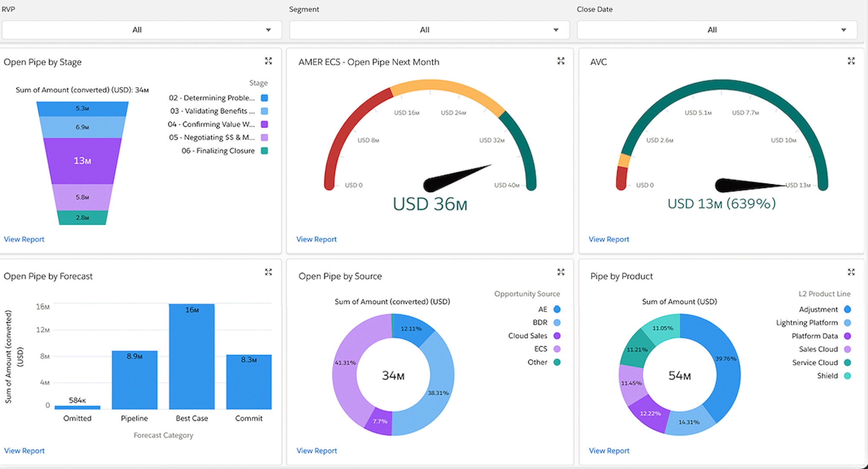Expand the Open Pipe by Stage chart
This screenshot has height=469, width=868.
click(x=268, y=61)
